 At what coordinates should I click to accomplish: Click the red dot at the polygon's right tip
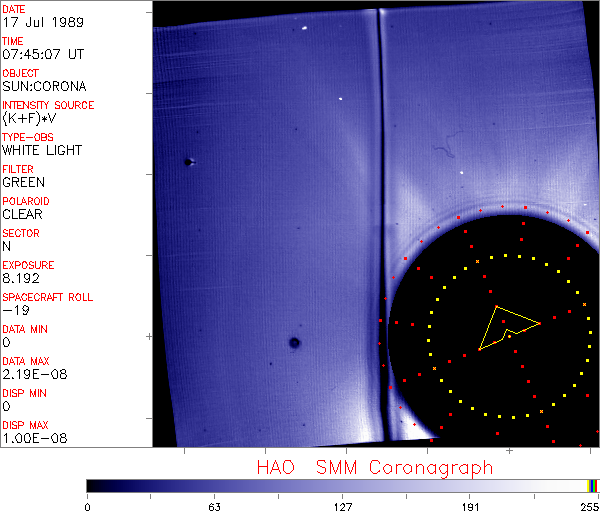[539, 323]
